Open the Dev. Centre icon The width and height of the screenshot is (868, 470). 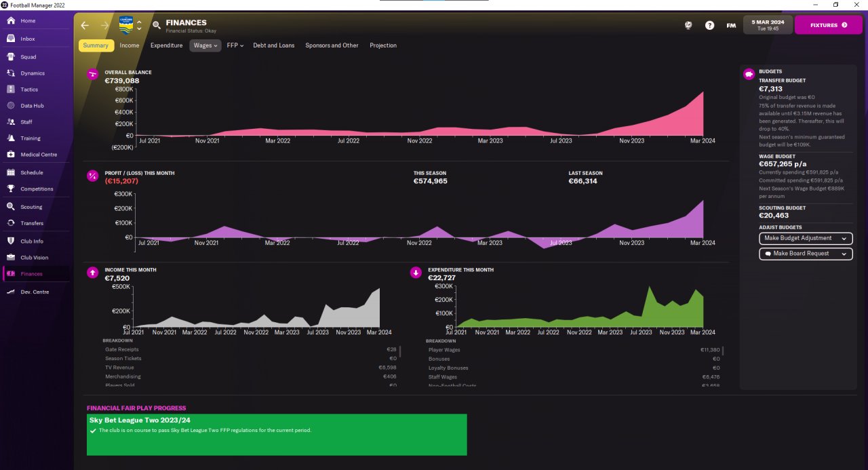[11, 292]
